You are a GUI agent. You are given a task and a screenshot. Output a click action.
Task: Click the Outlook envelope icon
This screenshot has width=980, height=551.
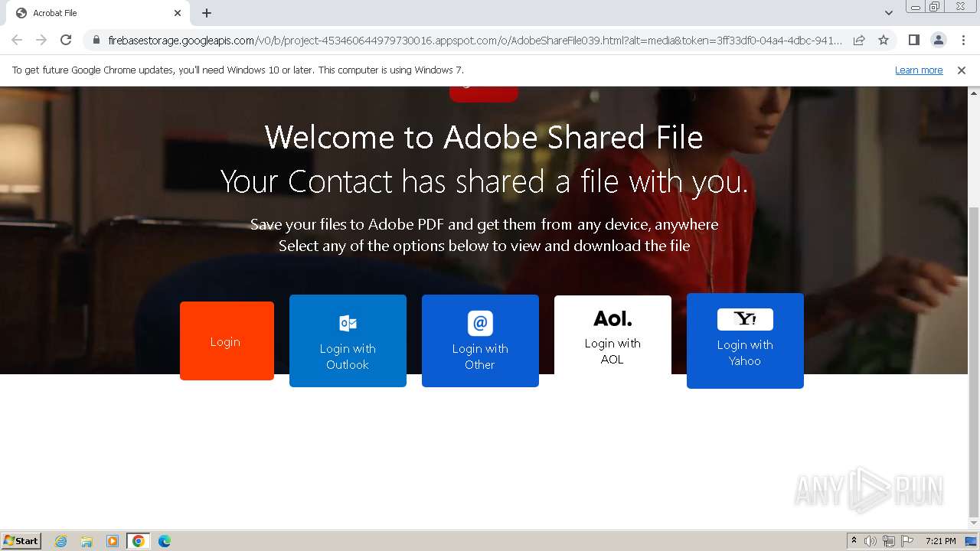tap(348, 323)
